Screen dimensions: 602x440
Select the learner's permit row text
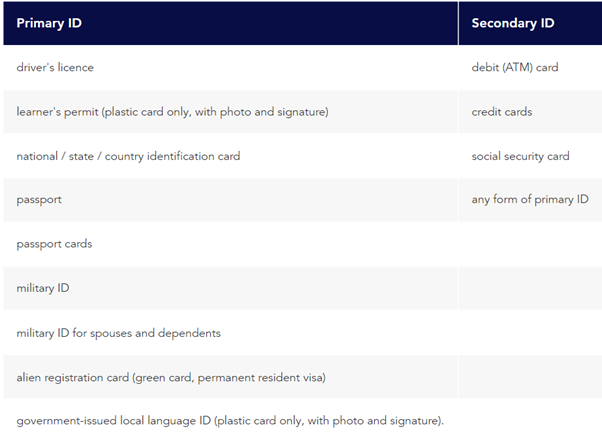point(172,112)
